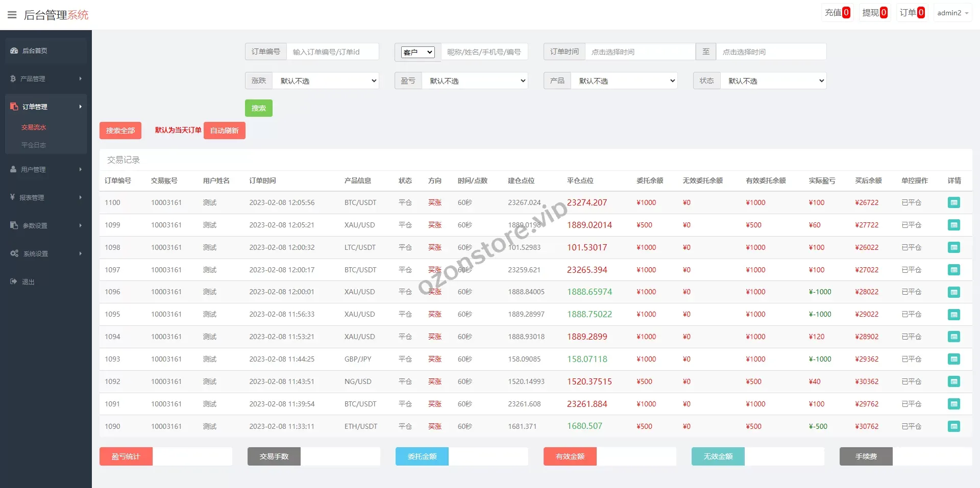The height and width of the screenshot is (488, 980).
Task: Select 平仓日志 in the sidebar
Action: pos(34,145)
